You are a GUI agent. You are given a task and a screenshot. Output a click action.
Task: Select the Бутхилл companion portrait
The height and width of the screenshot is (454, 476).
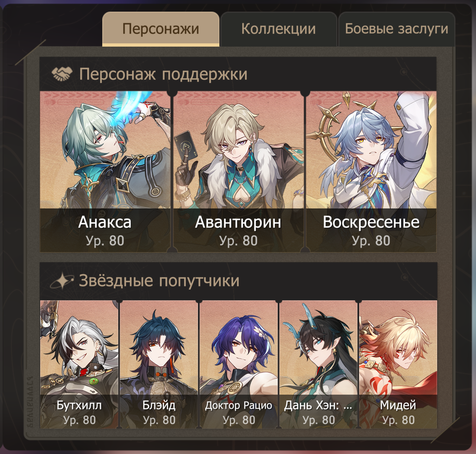[x=79, y=364]
